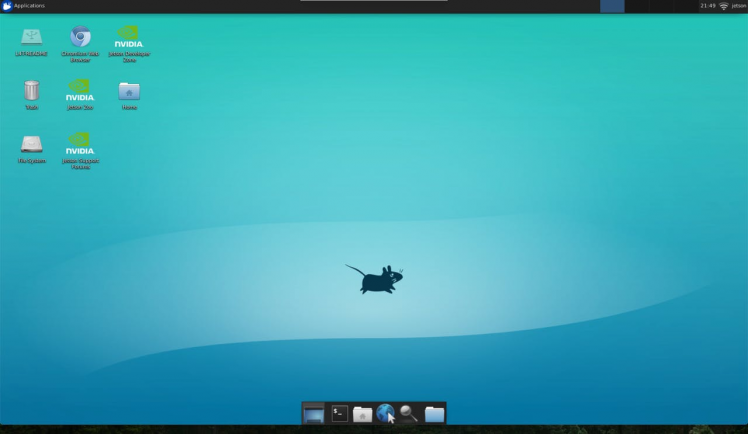Click the clock showing 21:49

coord(708,6)
